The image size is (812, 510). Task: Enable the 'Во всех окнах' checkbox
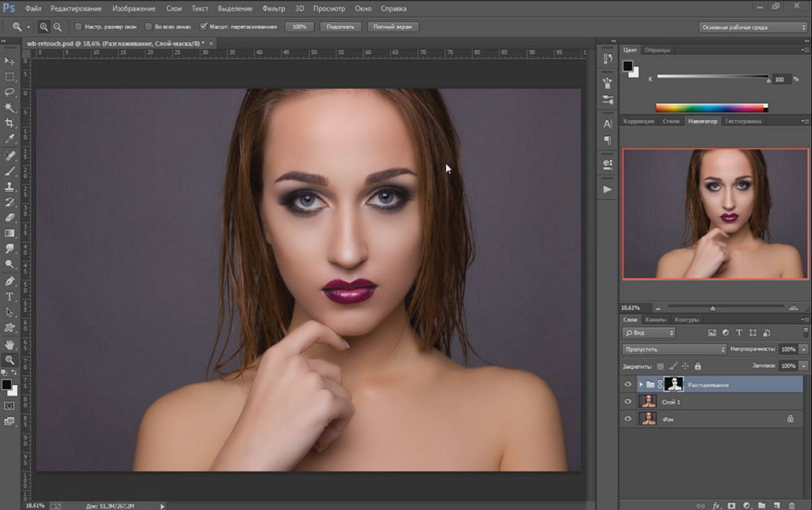pyautogui.click(x=147, y=27)
